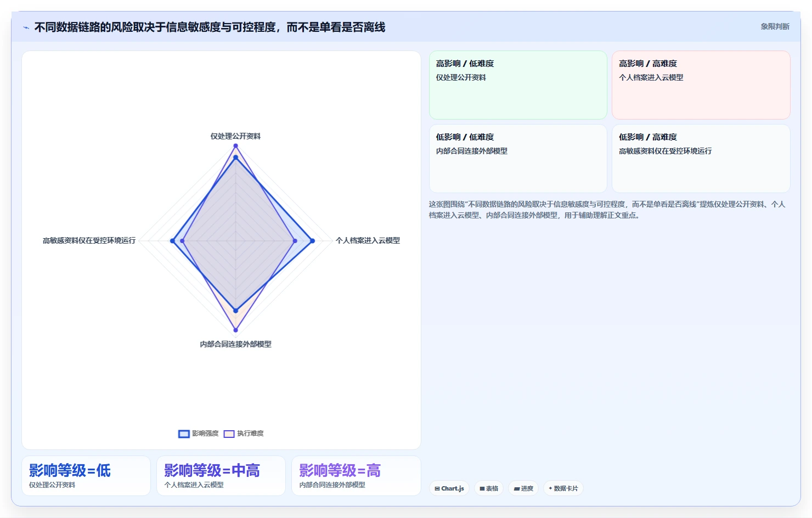The width and height of the screenshot is (812, 518).
Task: Click the lightning icon beside the header title
Action: 26,27
